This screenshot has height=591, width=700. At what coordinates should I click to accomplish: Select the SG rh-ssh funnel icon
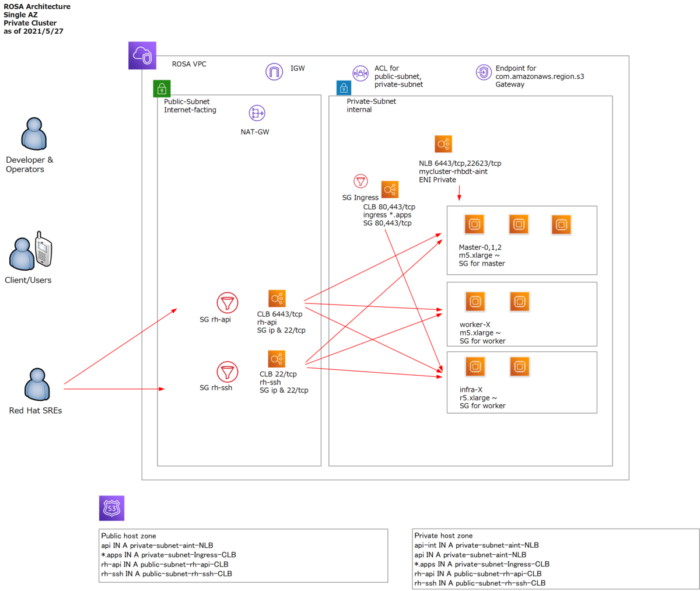228,372
